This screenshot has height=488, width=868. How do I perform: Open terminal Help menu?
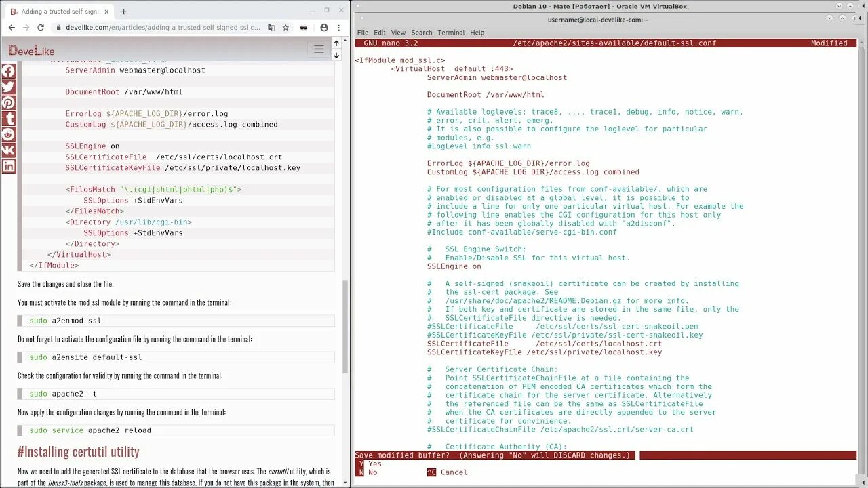(477, 33)
